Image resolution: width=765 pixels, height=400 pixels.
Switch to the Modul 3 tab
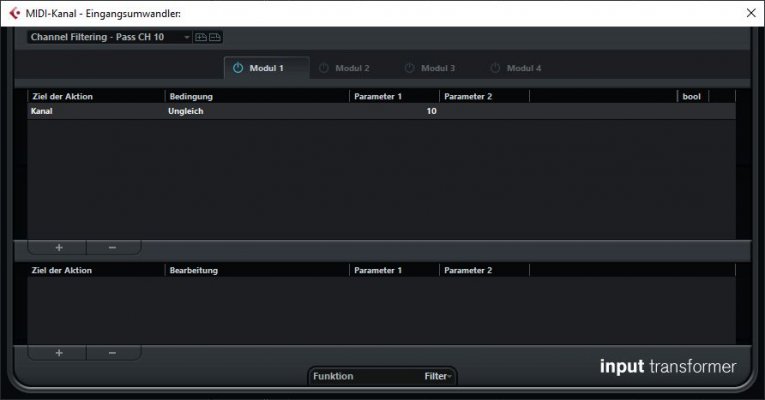click(x=438, y=68)
